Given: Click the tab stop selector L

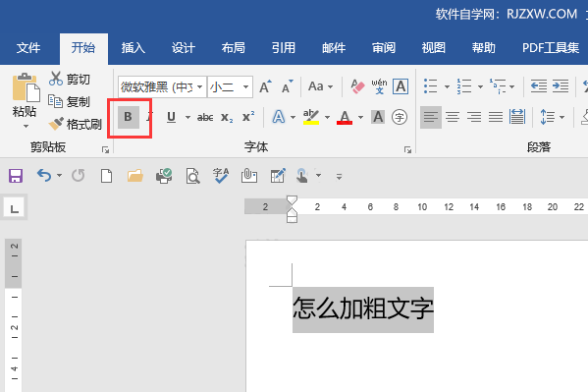Looking at the screenshot, I should pos(15,208).
